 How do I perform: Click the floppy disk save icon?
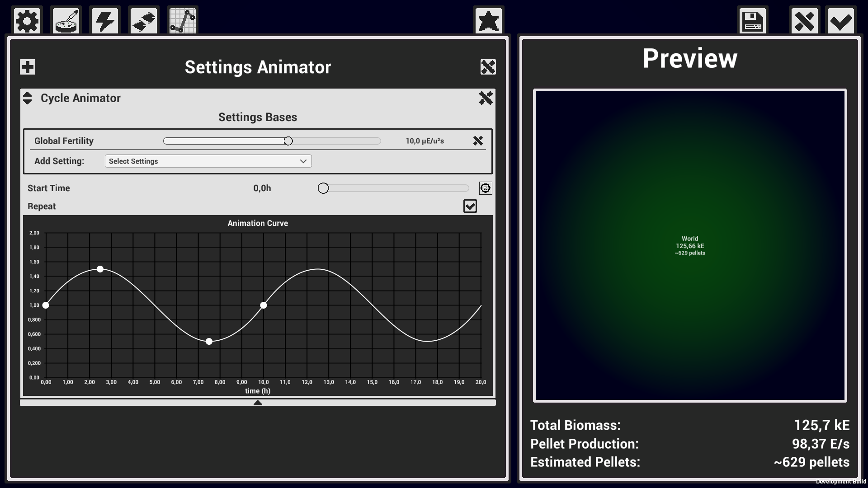coord(752,21)
